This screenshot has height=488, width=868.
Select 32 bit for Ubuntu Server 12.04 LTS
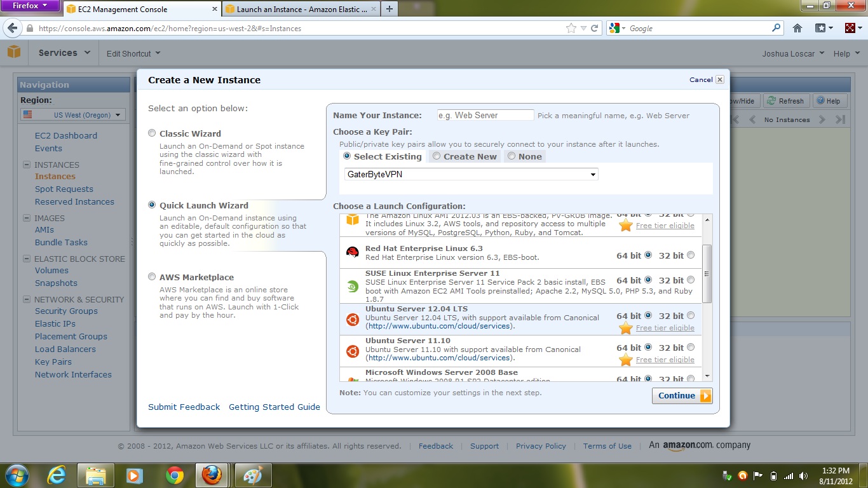coord(691,316)
